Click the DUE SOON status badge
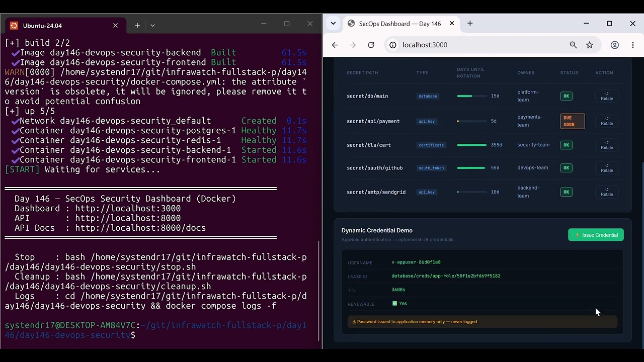 573,121
